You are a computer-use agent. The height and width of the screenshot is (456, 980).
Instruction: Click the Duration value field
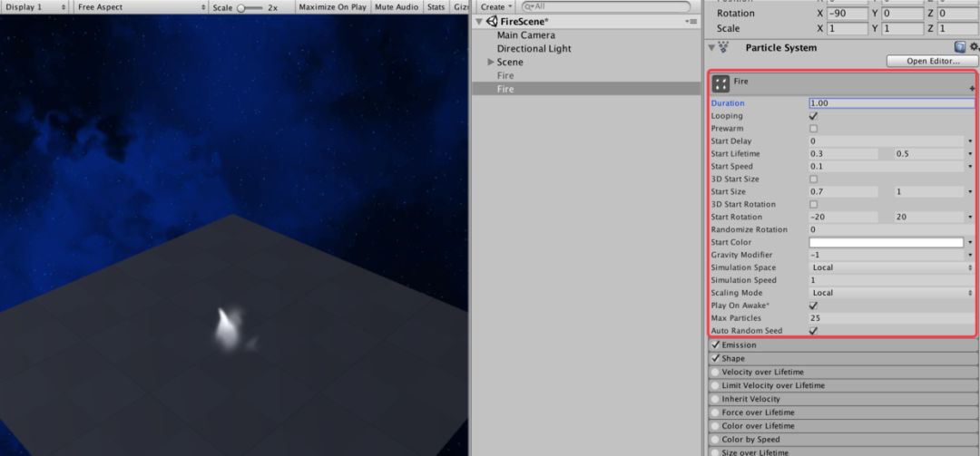pos(891,103)
